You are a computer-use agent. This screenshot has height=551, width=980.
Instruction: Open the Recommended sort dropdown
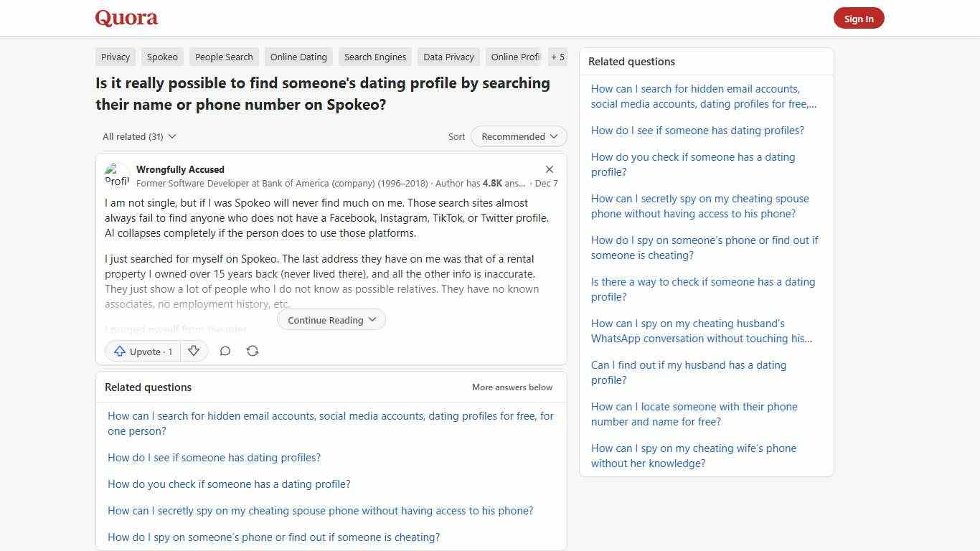518,136
